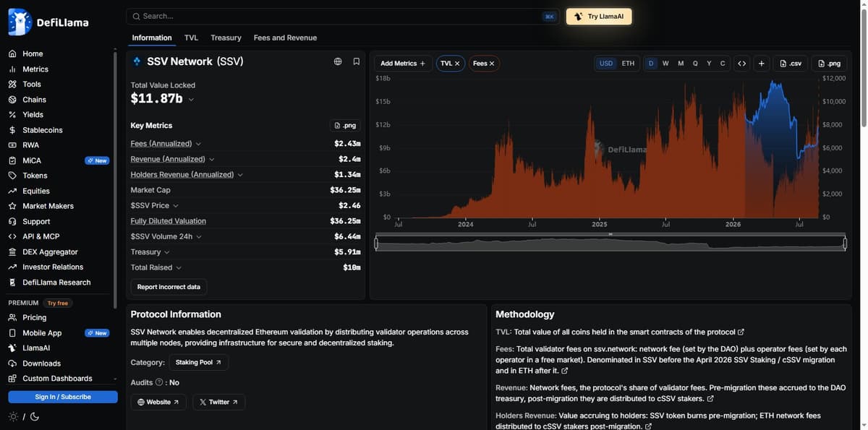The image size is (868, 430).
Task: Bookmark SSV Network protocol
Action: coord(357,61)
